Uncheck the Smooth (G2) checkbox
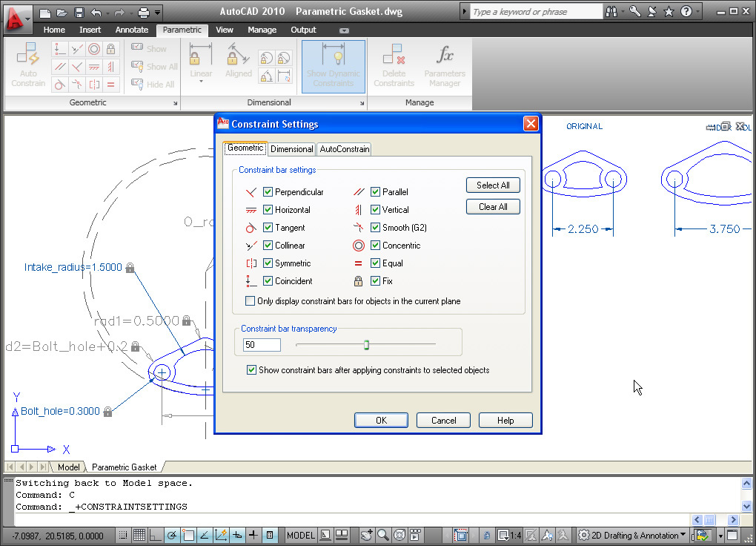 tap(375, 228)
